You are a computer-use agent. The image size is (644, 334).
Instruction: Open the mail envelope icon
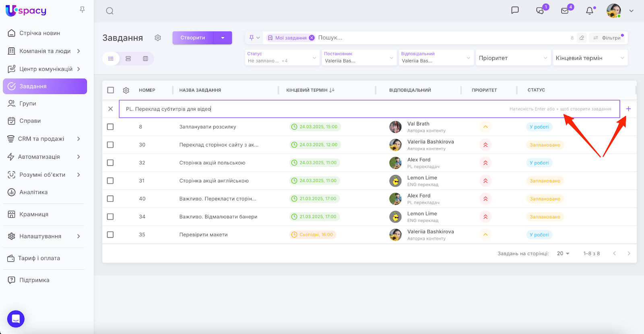click(565, 11)
